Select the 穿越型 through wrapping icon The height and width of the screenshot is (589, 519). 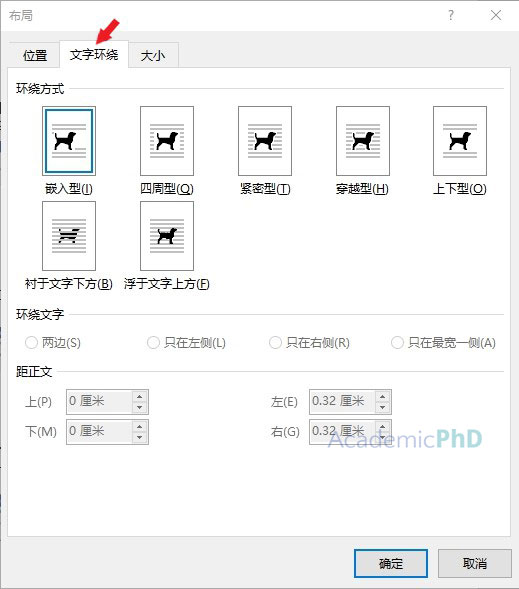363,141
